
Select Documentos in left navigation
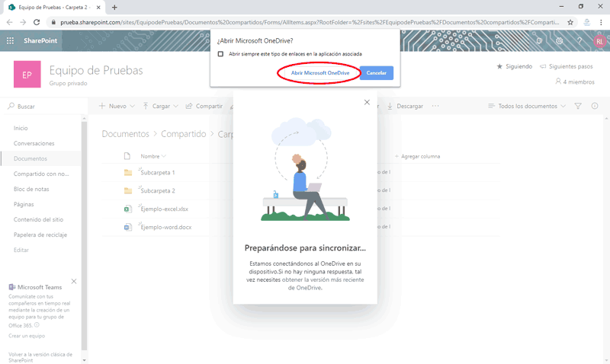pos(30,158)
